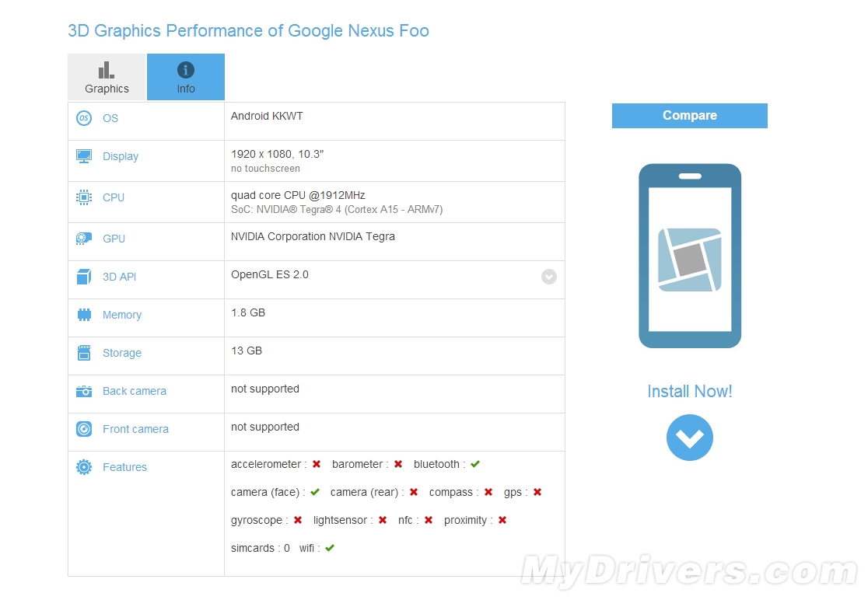This screenshot has width=868, height=600.
Task: Click the phone illustration image
Action: click(x=690, y=256)
